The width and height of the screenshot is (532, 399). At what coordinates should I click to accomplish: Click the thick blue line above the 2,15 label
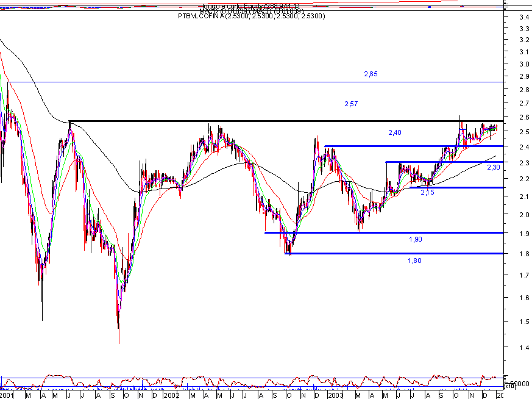tap(457, 187)
